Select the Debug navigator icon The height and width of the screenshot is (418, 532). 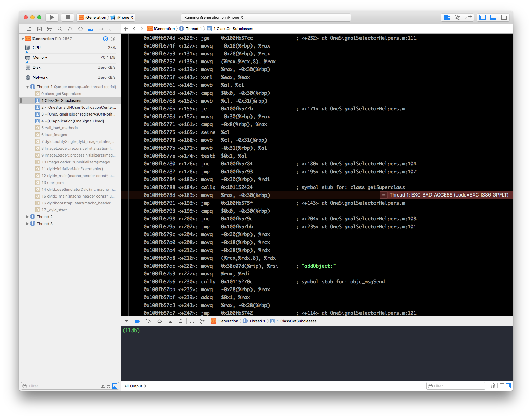(91, 29)
